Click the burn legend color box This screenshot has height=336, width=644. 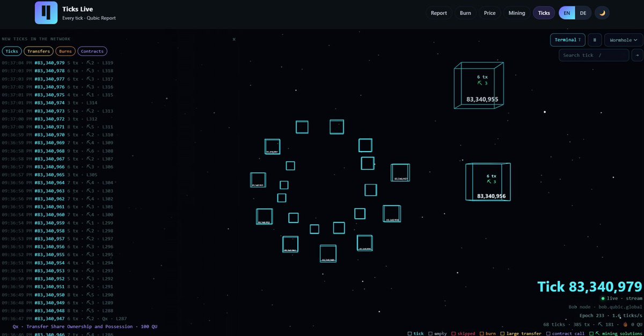(x=481, y=333)
